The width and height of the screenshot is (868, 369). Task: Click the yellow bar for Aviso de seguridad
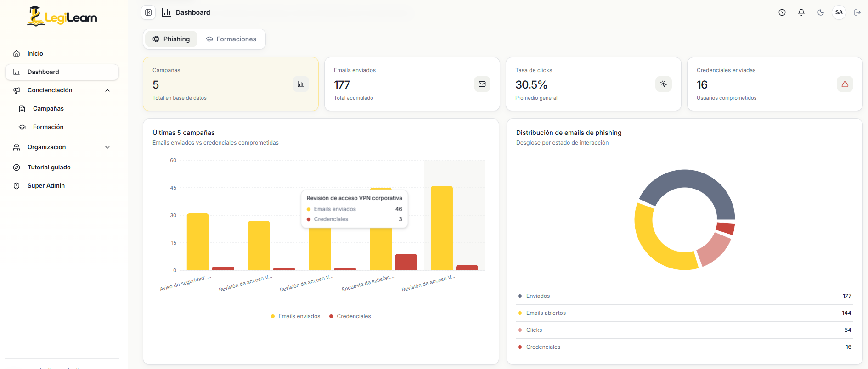198,242
